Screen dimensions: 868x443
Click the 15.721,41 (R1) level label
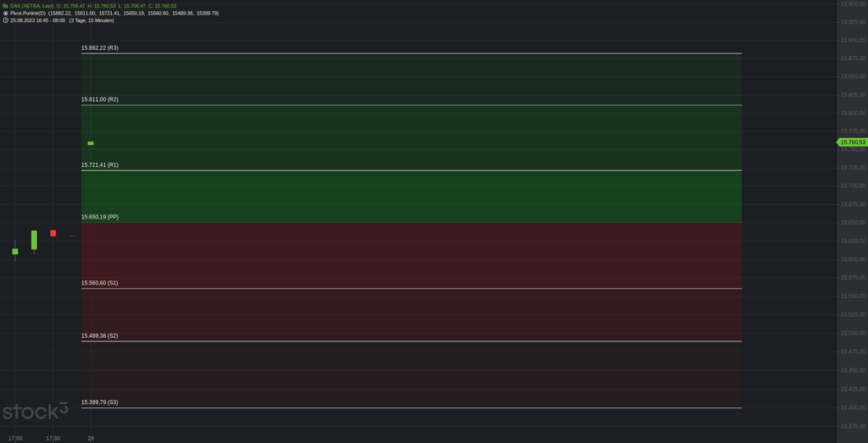tap(100, 165)
